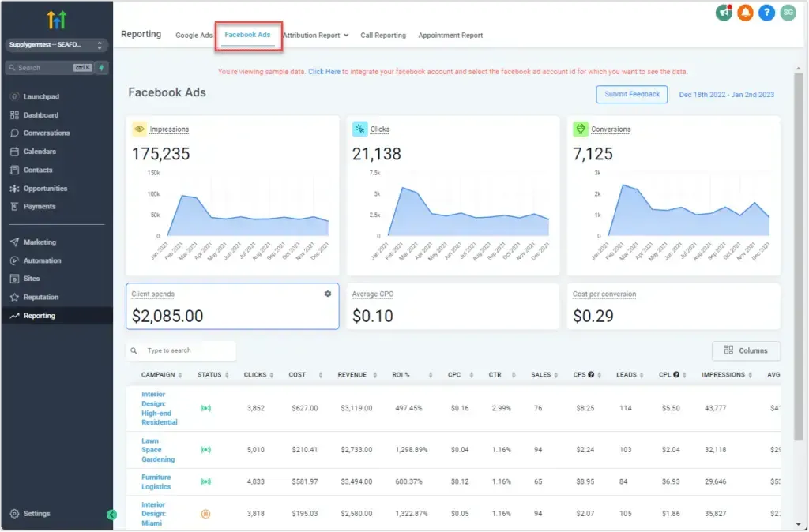
Task: Click the Automation sidebar icon
Action: [14, 260]
